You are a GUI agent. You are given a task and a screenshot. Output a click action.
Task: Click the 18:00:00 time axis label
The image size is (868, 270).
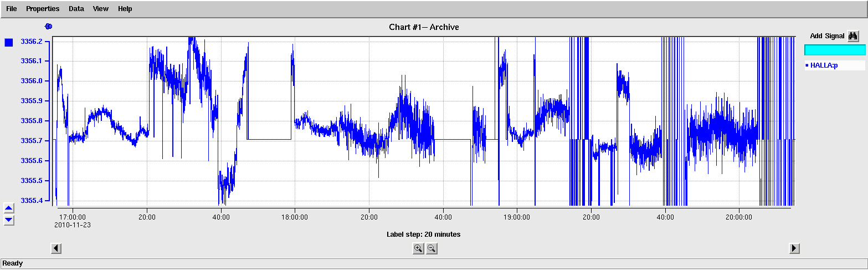(295, 217)
